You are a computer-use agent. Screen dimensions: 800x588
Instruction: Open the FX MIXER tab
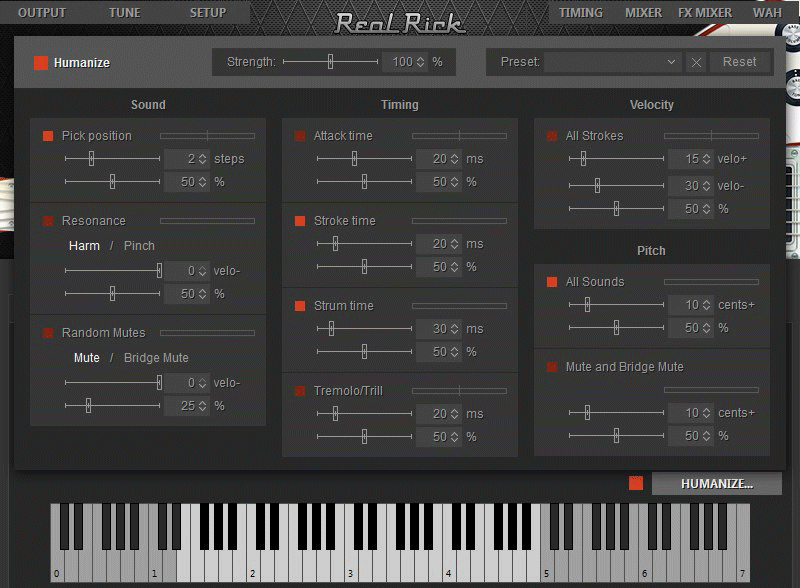coord(705,13)
